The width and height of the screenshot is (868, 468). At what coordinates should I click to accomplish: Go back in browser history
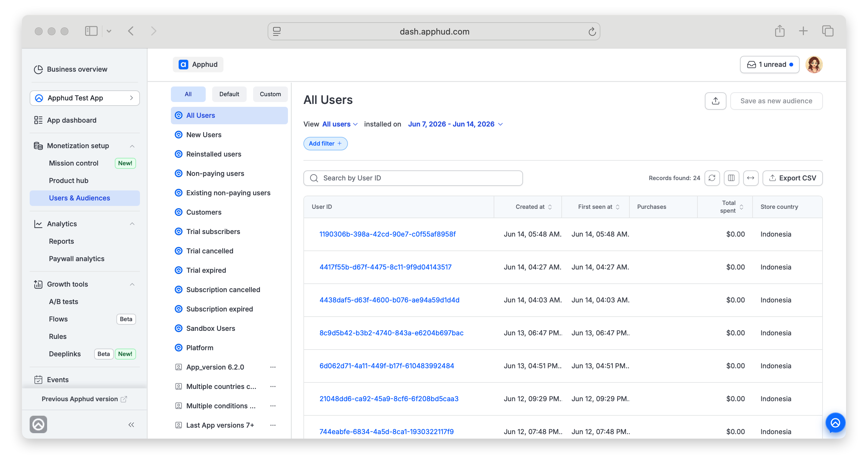[131, 31]
